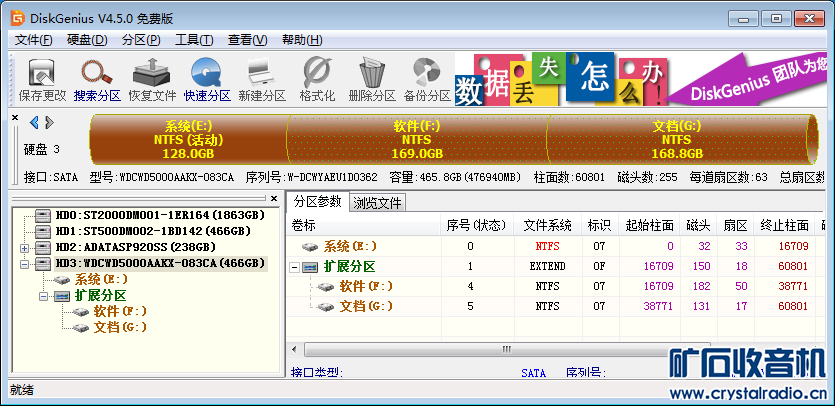
Task: Click the data loss banner advertisement
Action: click(641, 79)
